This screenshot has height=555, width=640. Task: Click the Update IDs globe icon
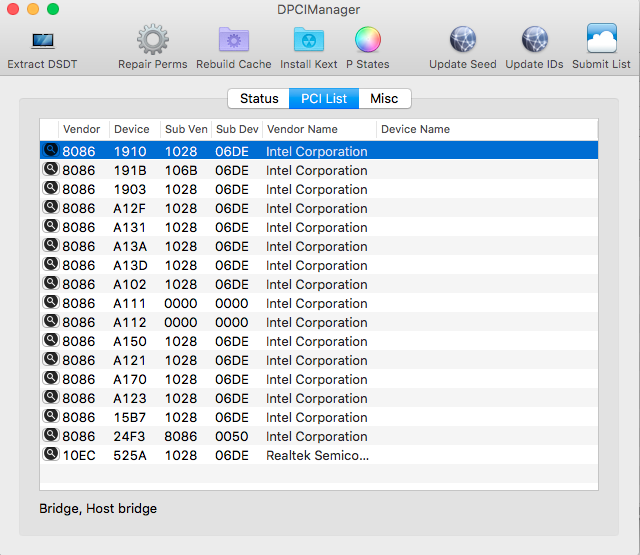(534, 41)
